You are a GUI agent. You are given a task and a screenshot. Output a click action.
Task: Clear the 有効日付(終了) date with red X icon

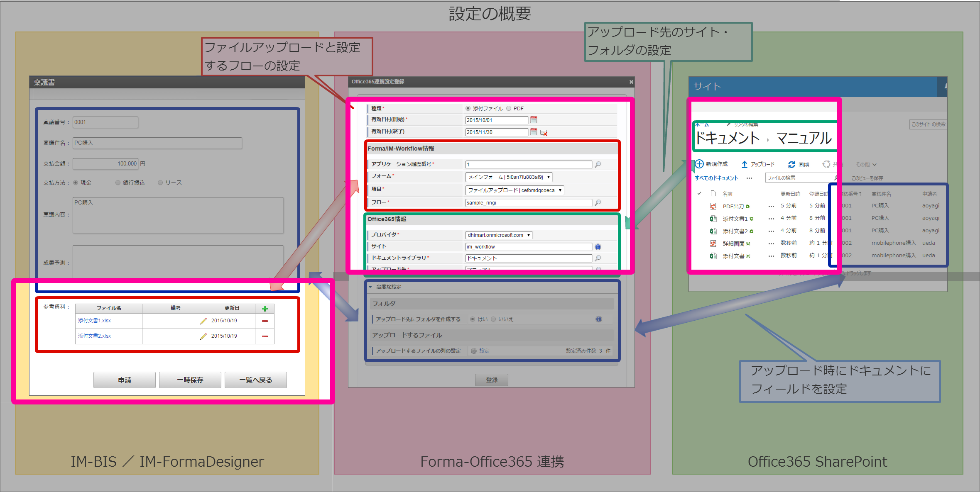point(544,133)
